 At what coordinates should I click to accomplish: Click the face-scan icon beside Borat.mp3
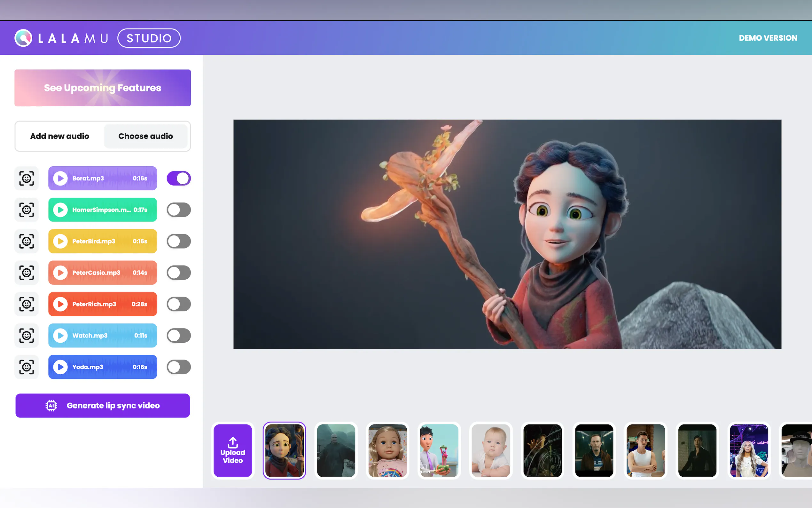(x=27, y=179)
